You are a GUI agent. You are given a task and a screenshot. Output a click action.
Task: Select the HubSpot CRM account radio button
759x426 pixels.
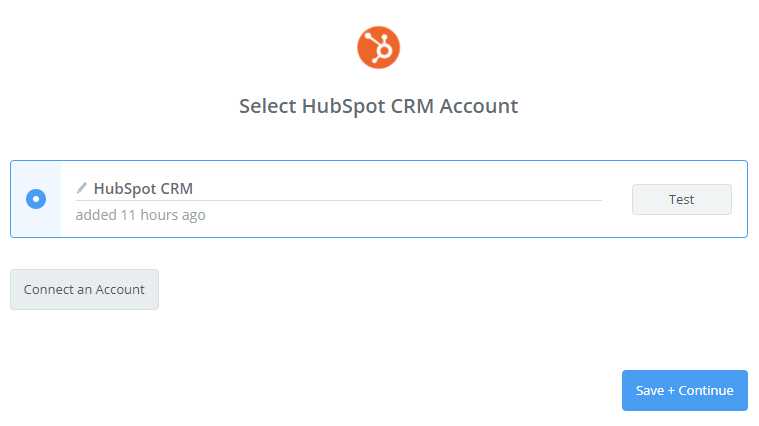tap(36, 199)
